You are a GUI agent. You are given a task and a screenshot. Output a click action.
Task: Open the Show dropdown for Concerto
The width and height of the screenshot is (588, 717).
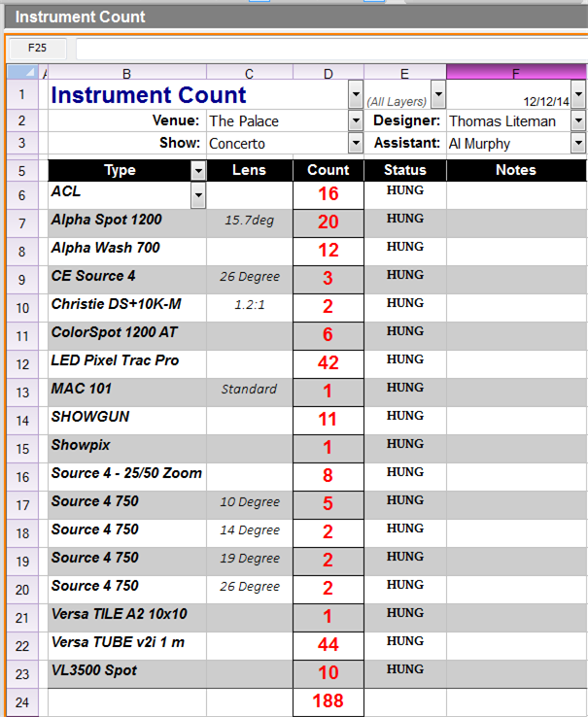click(355, 144)
